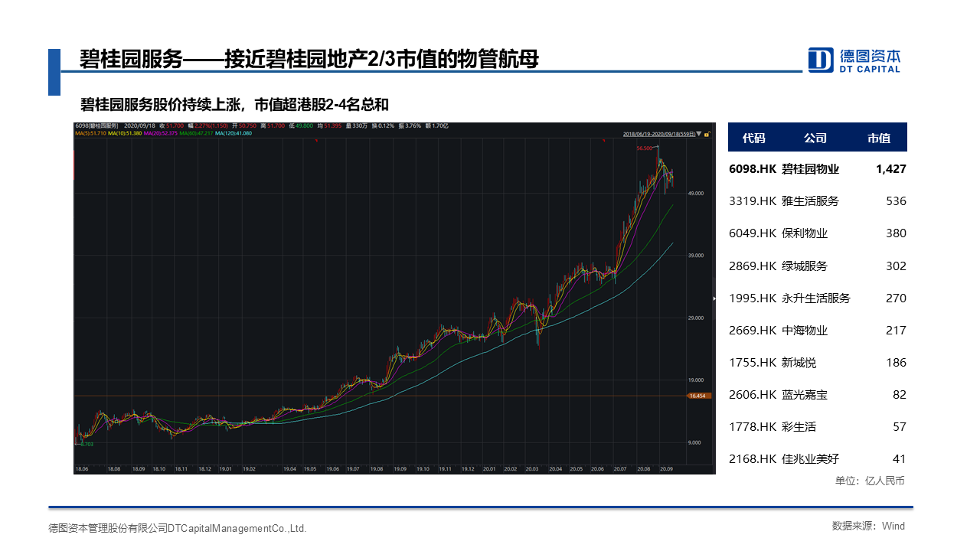
Task: Click the 49.000 price axis label
Action: pyautogui.click(x=695, y=194)
